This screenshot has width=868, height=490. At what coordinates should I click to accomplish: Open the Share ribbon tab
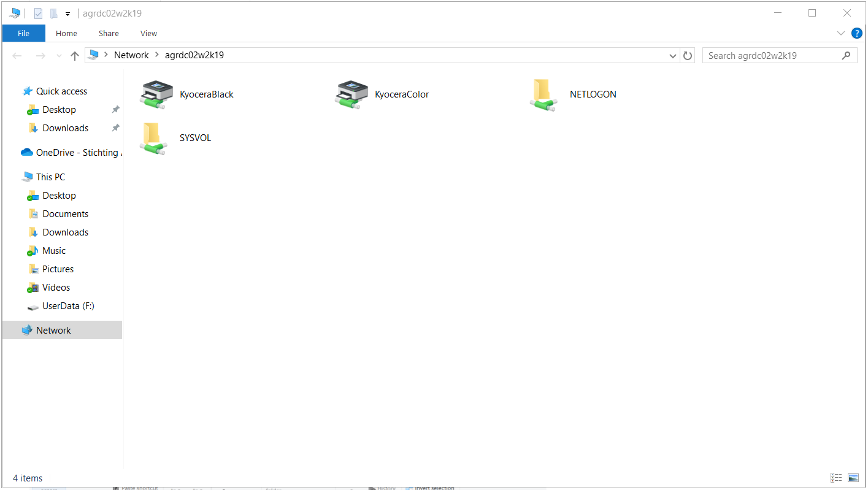[109, 33]
